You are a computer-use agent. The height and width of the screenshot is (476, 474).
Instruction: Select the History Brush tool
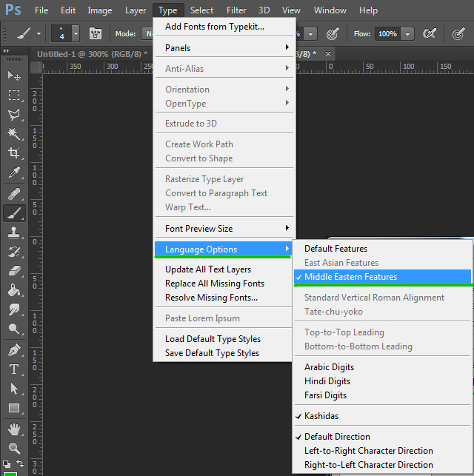(x=14, y=252)
